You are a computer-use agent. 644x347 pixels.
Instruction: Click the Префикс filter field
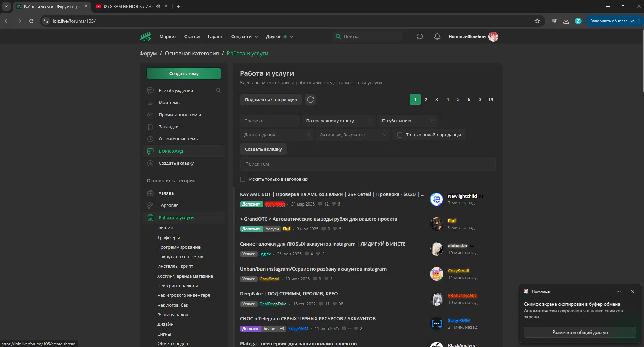[x=270, y=121]
